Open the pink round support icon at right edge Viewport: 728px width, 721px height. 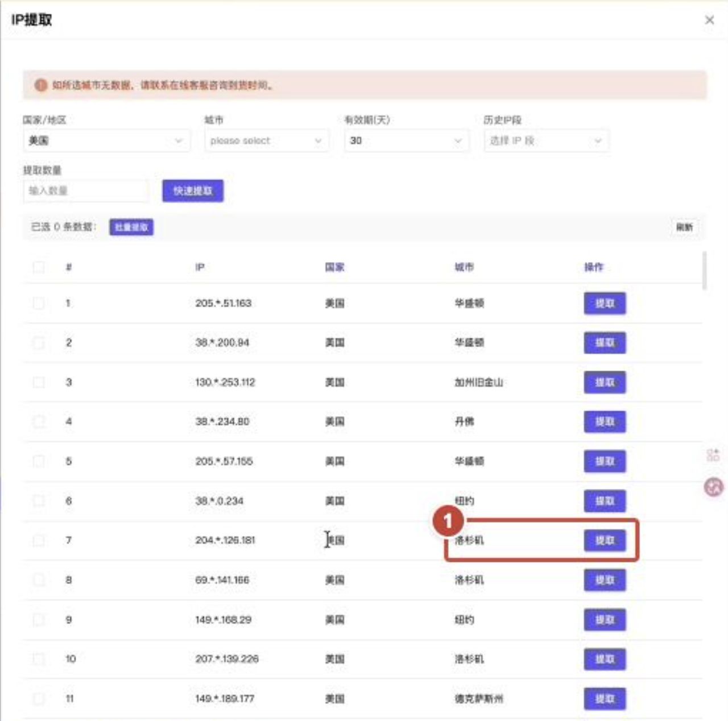714,487
